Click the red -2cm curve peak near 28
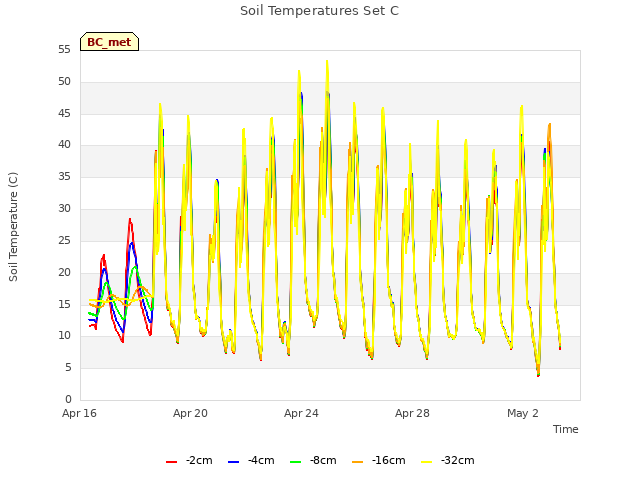Screen dimensions: 640x480 click(130, 220)
